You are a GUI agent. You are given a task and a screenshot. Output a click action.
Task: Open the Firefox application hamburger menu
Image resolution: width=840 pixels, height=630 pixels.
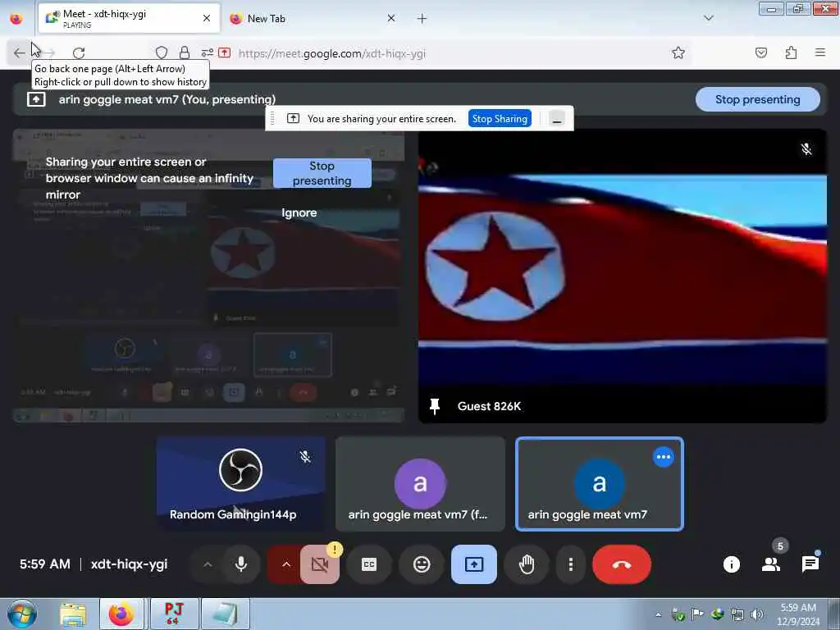819,52
